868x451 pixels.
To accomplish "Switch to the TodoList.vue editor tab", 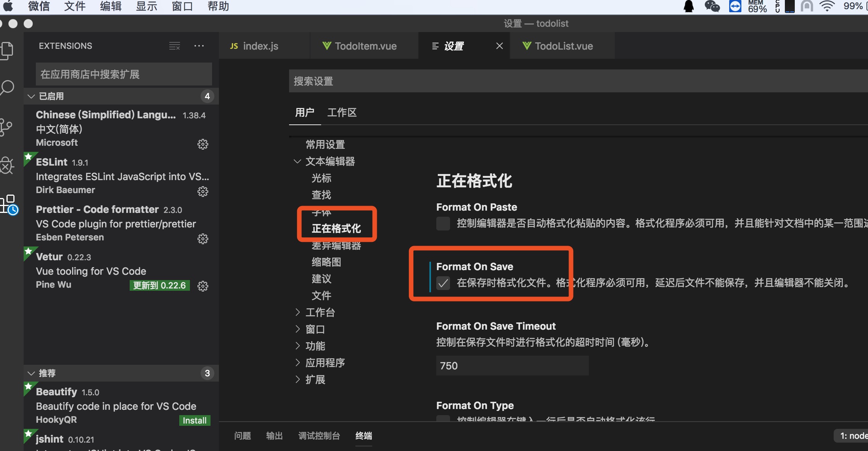I will point(563,46).
